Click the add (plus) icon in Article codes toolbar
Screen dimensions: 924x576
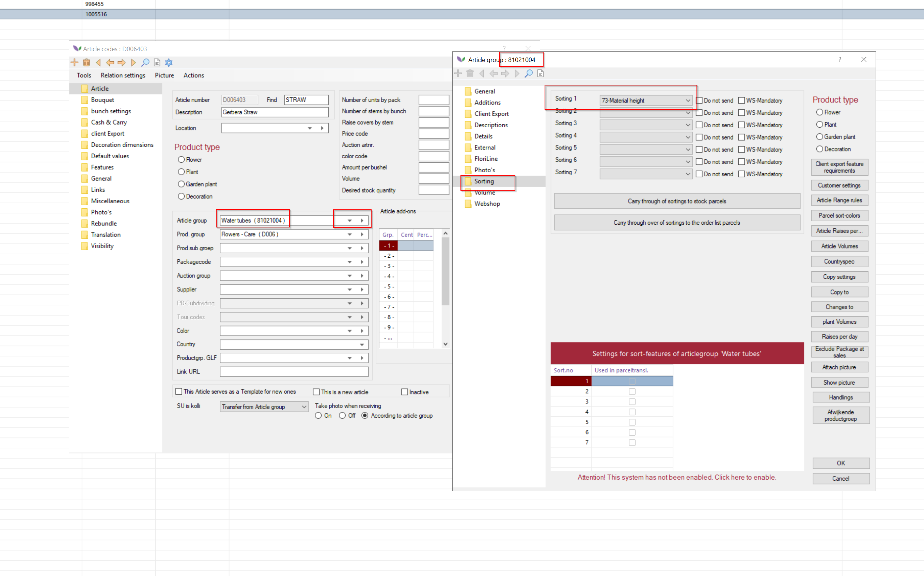tap(75, 63)
